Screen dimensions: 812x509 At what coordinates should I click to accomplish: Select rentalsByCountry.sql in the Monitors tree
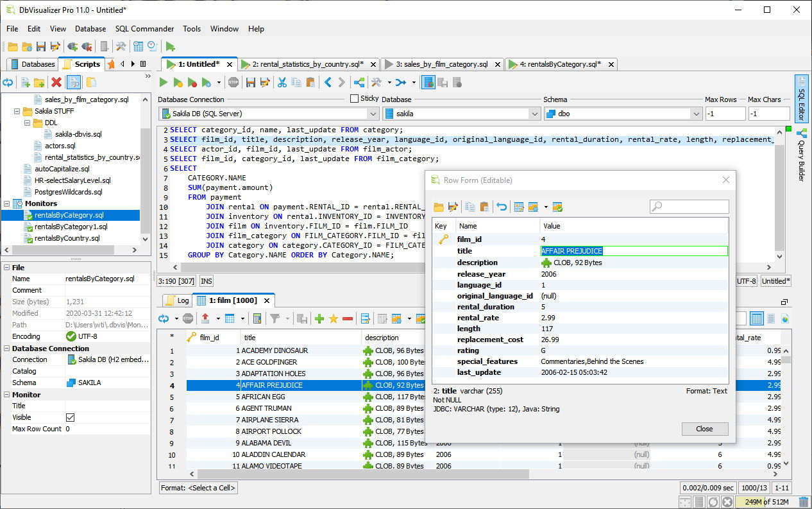click(67, 238)
